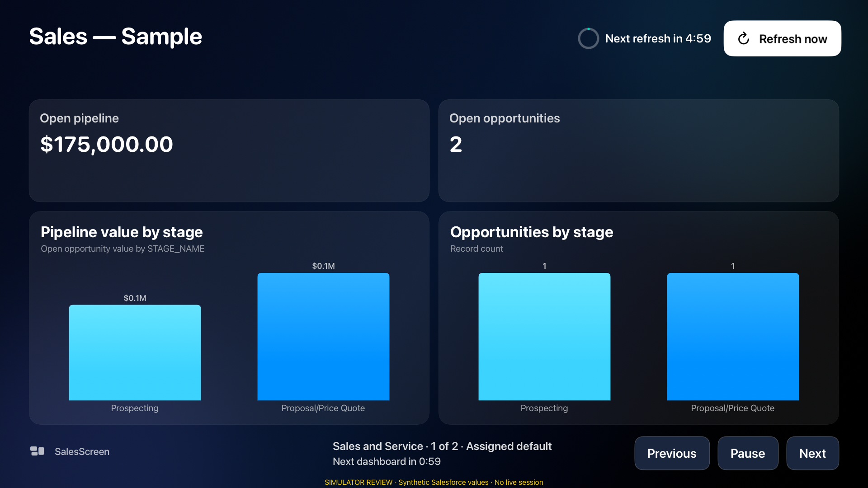Select Proposal/Price Quote bar in Pipeline value chart
The image size is (868, 488).
(323, 337)
